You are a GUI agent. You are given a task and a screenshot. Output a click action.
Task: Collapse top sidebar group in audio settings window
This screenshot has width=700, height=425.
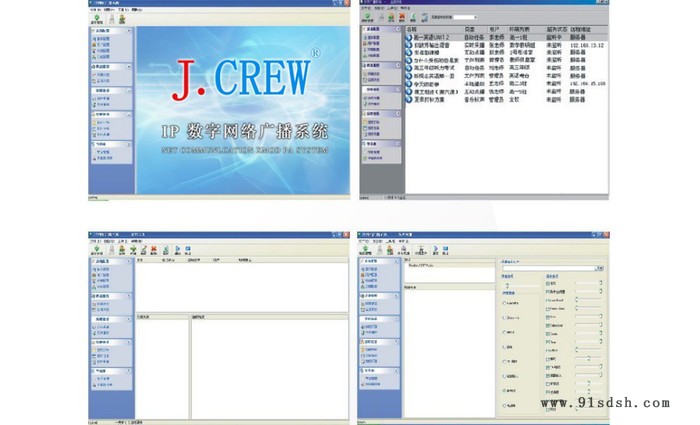(x=396, y=261)
